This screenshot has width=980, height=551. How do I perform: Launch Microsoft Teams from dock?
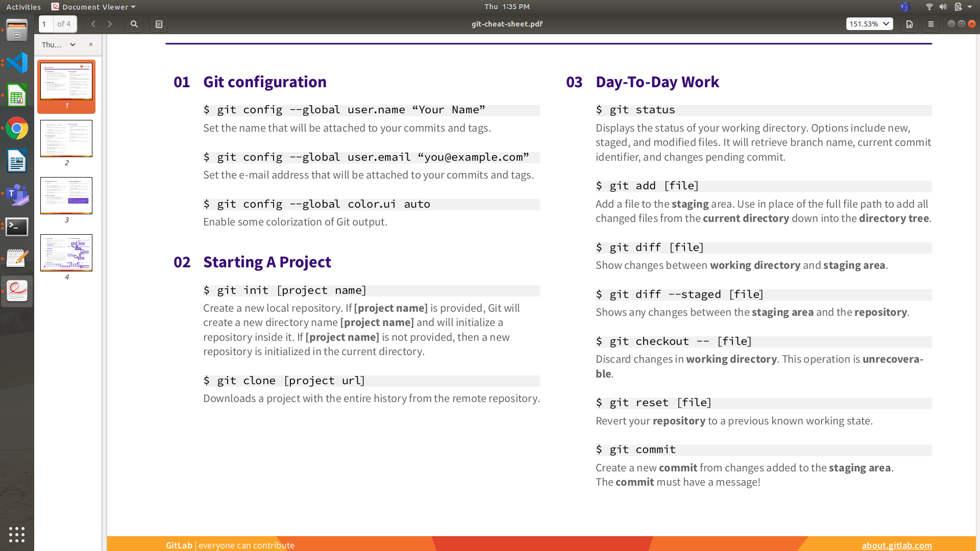pos(17,194)
